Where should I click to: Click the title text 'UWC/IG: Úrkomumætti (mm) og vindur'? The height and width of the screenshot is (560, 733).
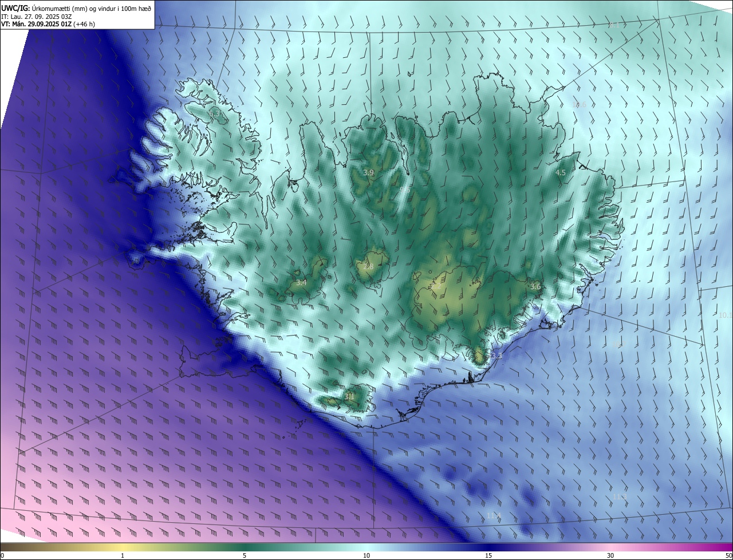(x=58, y=7)
